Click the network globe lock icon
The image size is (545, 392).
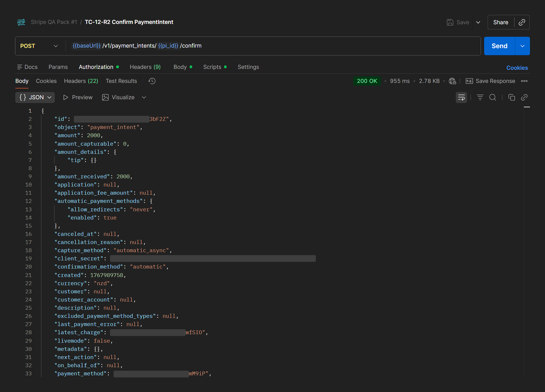452,81
